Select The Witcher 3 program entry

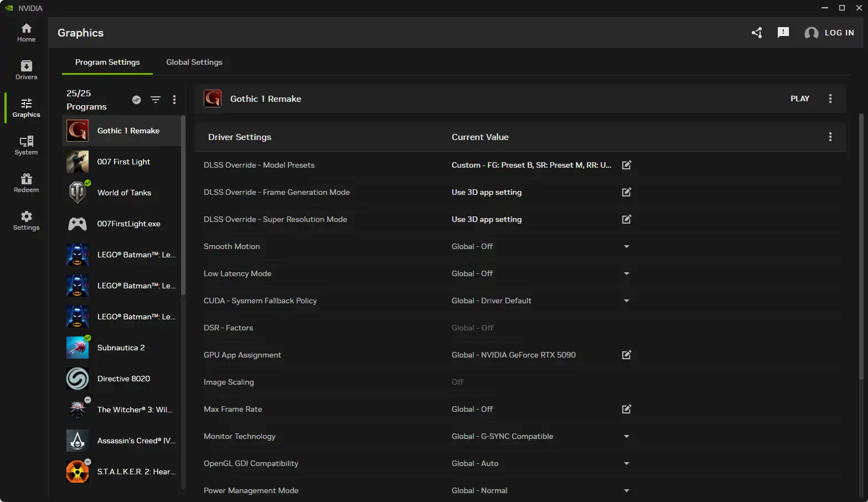pyautogui.click(x=122, y=410)
